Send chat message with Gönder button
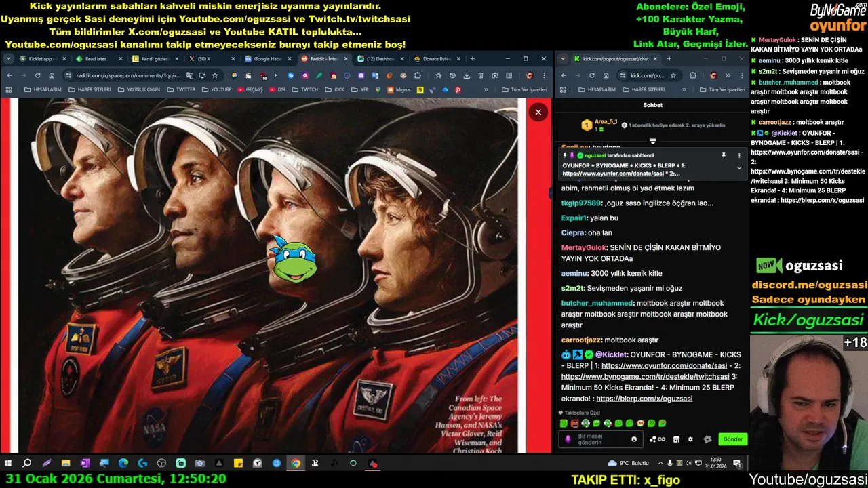This screenshot has width=868, height=488. [x=733, y=439]
